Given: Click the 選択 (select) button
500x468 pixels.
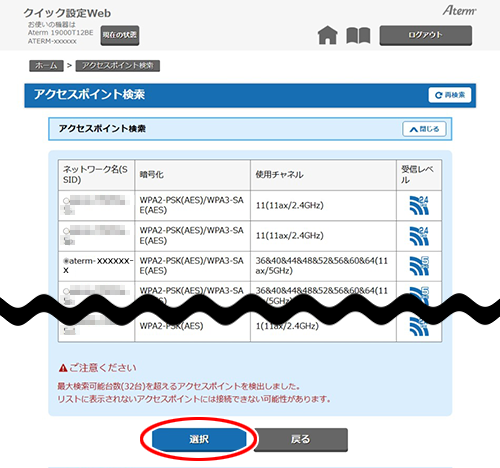Looking at the screenshot, I should pyautogui.click(x=199, y=439).
